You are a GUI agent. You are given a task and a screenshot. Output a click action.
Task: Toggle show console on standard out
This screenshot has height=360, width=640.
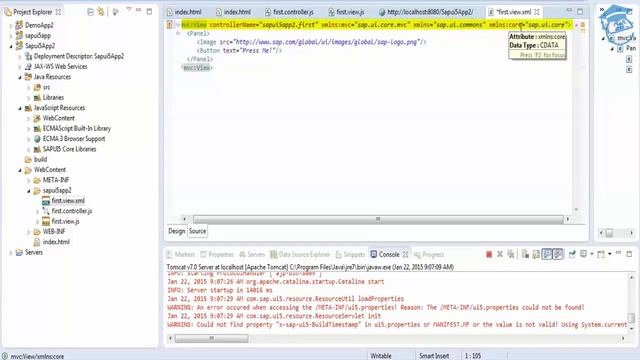pos(547,254)
